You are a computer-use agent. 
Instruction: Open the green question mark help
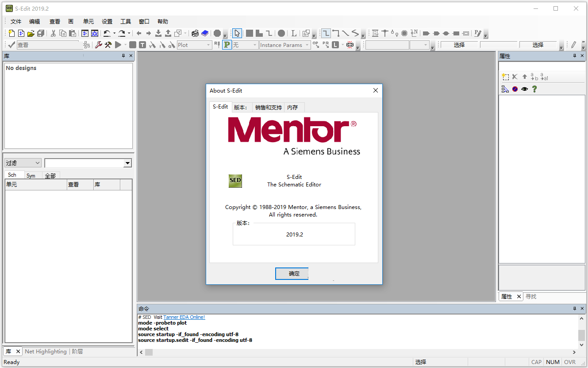pos(534,89)
